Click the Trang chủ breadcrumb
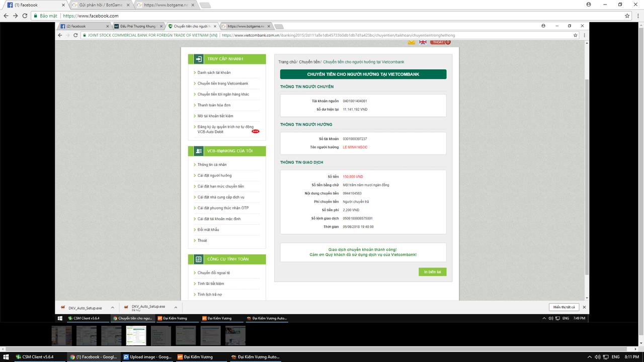This screenshot has width=644, height=362. [287, 62]
